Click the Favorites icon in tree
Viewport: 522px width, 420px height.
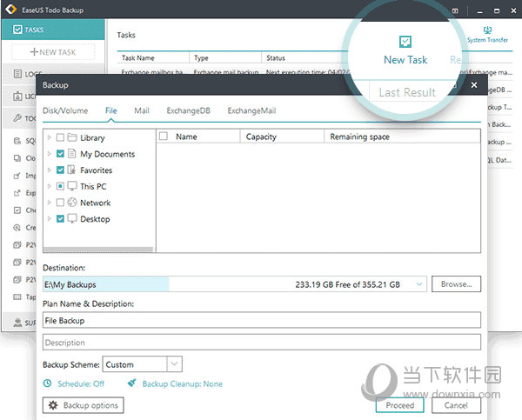(71, 170)
